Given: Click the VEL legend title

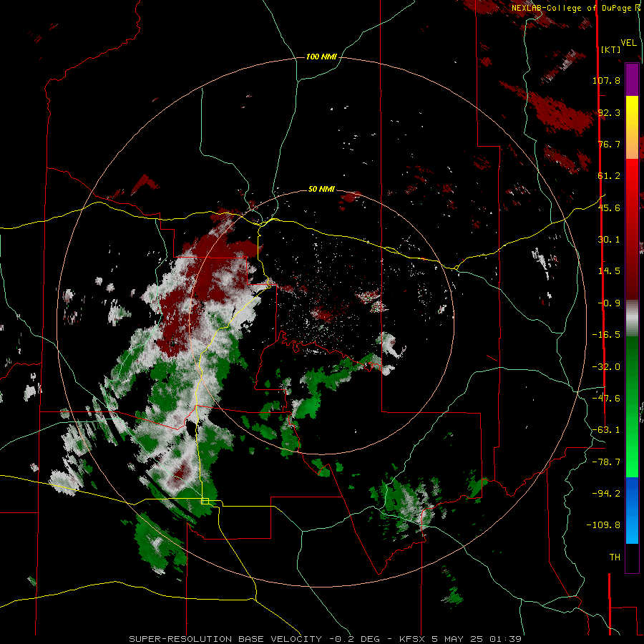Looking at the screenshot, I should tap(629, 43).
